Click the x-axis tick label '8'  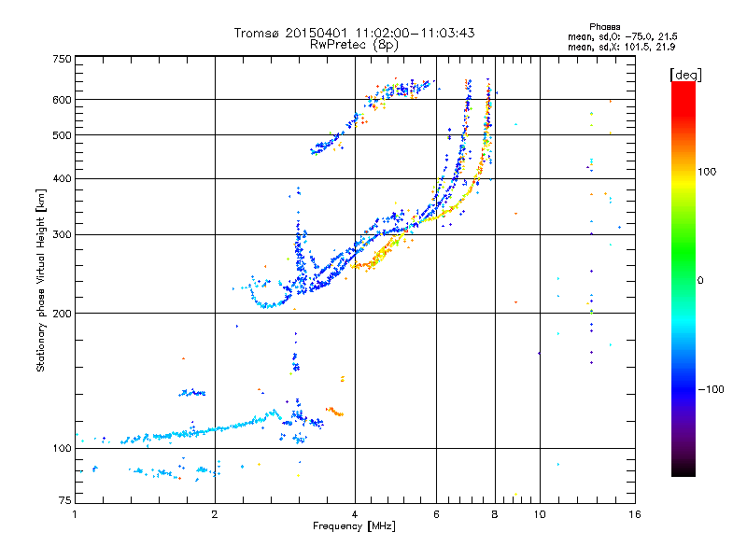click(495, 514)
